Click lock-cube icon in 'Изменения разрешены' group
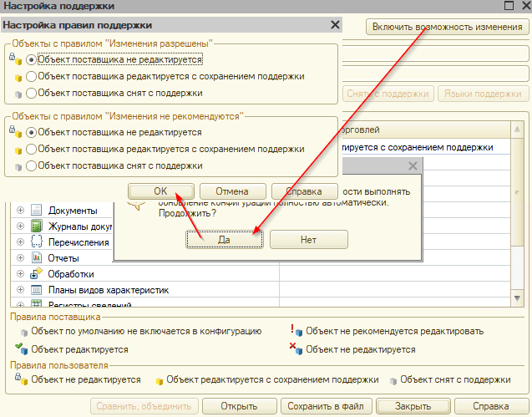This screenshot has height=417, width=532. coord(15,58)
